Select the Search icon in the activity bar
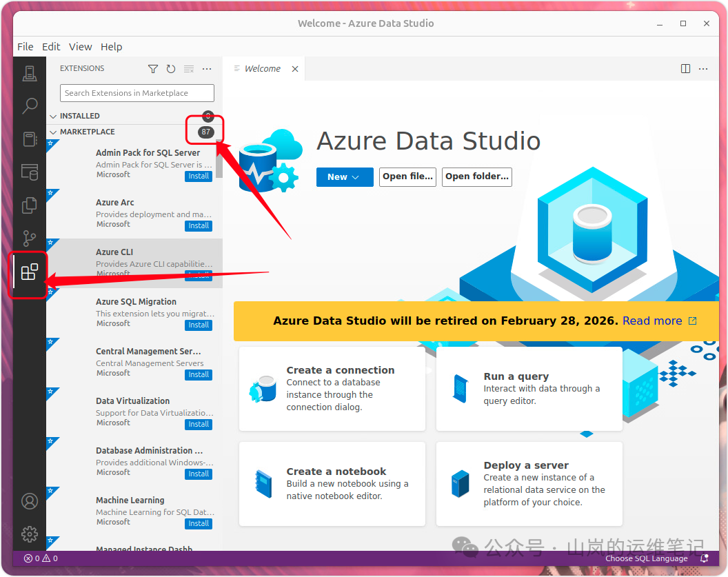This screenshot has height=577, width=728. click(x=29, y=105)
